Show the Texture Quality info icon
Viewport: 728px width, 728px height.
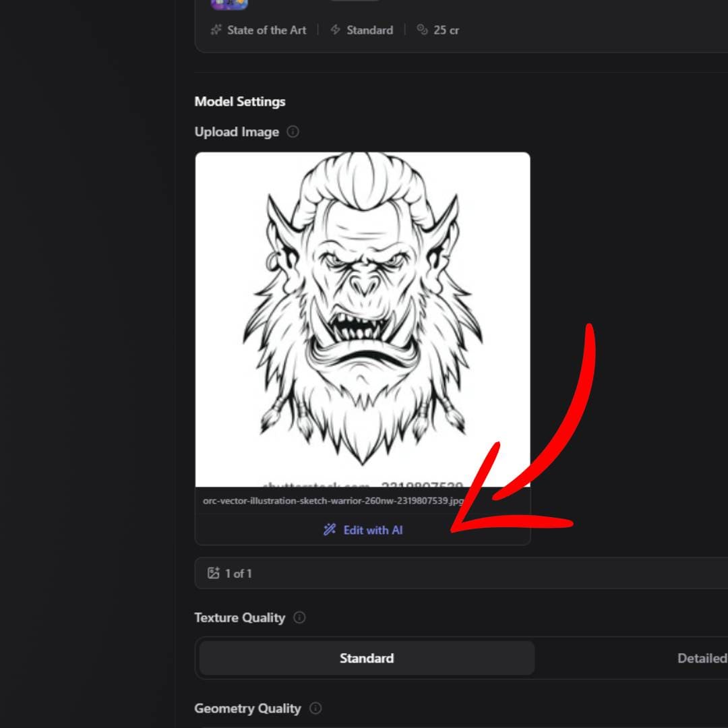coord(299,617)
